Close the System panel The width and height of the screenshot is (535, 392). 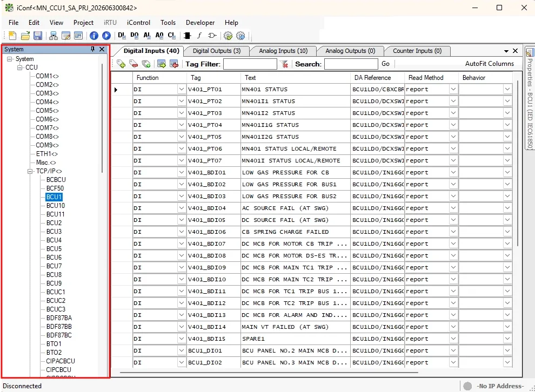pos(102,49)
